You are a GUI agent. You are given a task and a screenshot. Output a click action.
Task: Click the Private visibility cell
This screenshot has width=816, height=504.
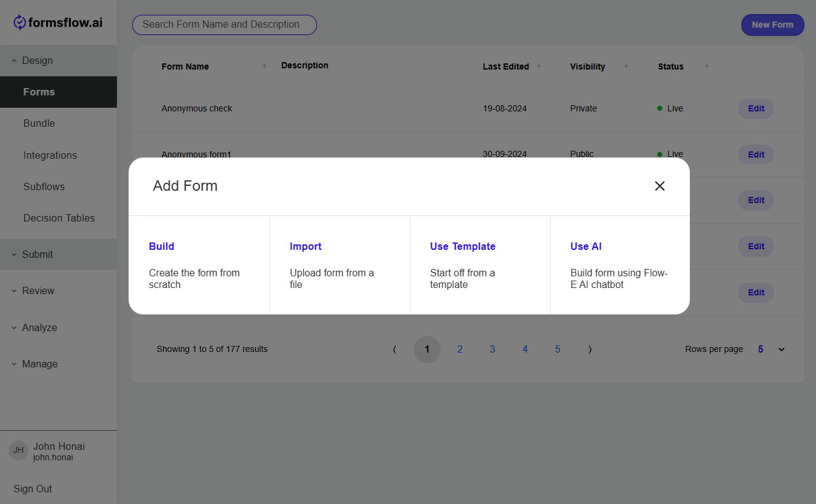point(583,108)
